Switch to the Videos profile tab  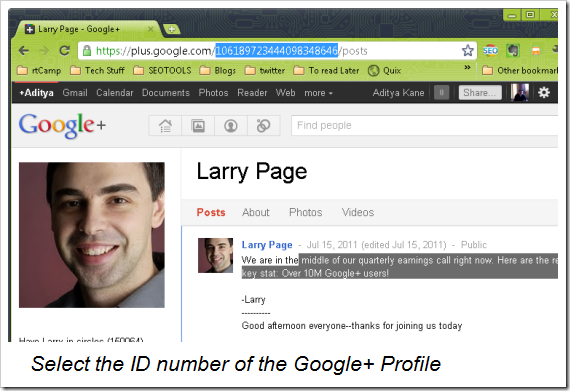[x=358, y=213]
